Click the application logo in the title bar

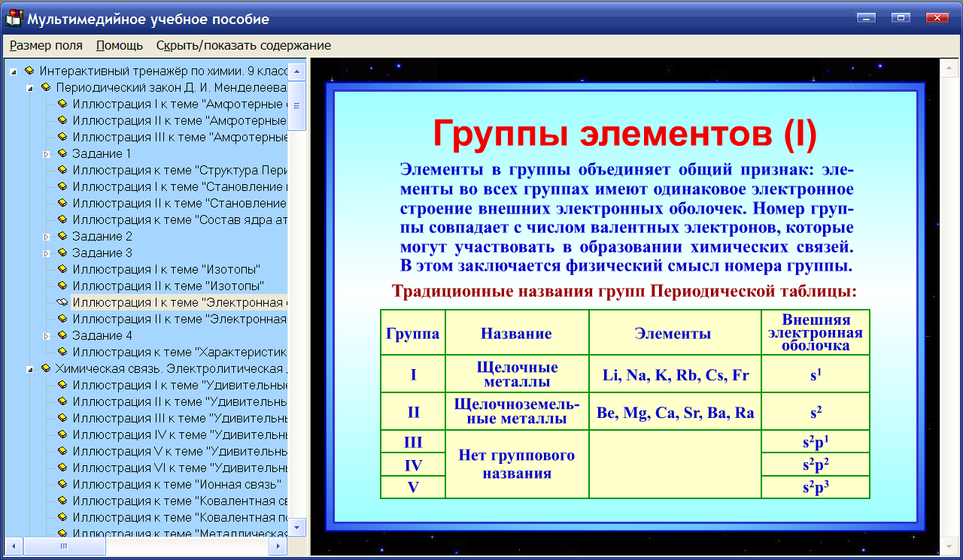coord(13,18)
